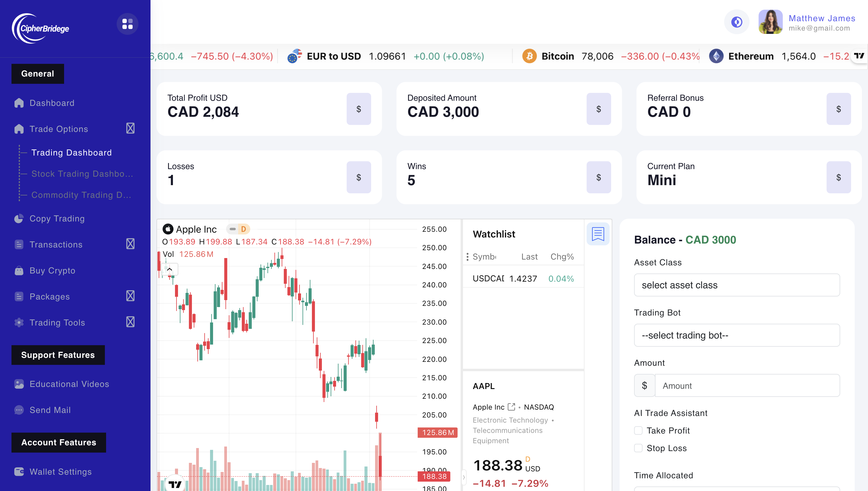This screenshot has width=868, height=491.
Task: Click the Ethereum icon in the ticker
Action: (716, 56)
